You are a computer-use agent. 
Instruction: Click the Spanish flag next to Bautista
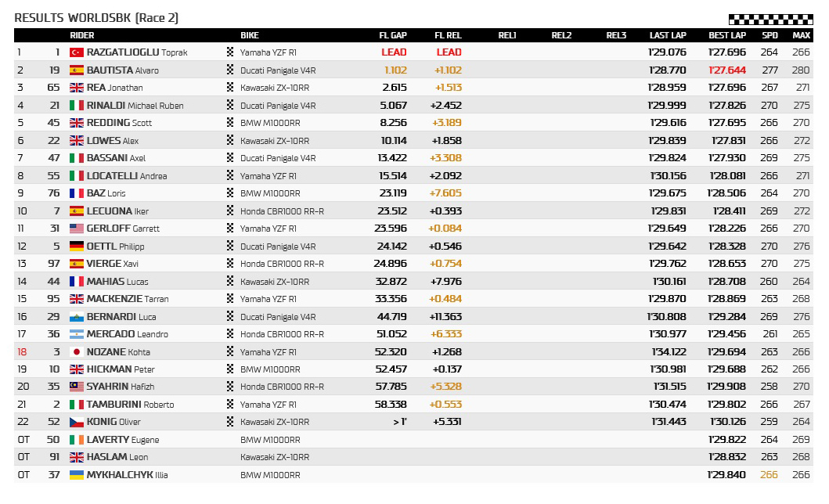77,70
